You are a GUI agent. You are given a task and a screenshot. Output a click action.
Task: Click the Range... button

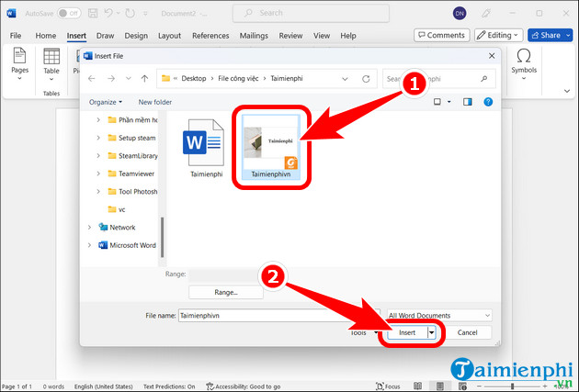tap(226, 293)
